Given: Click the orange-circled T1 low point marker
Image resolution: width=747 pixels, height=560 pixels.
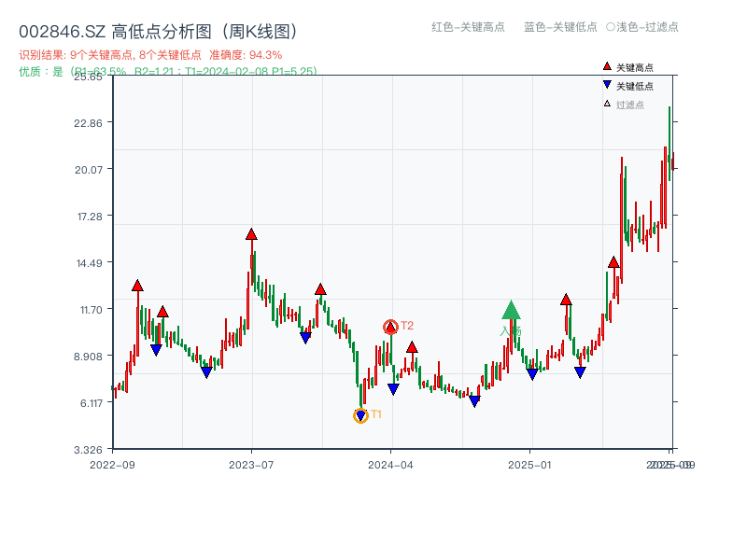Looking at the screenshot, I should tap(360, 414).
